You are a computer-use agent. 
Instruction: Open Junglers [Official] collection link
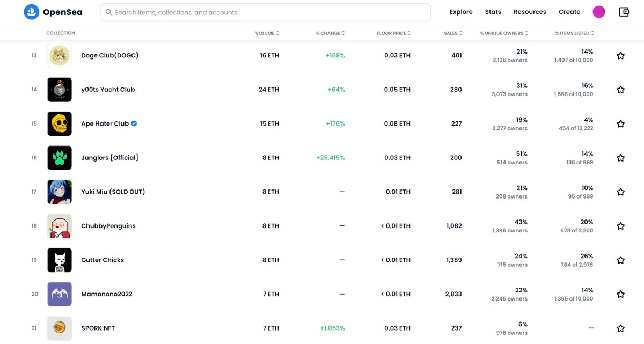click(x=109, y=158)
